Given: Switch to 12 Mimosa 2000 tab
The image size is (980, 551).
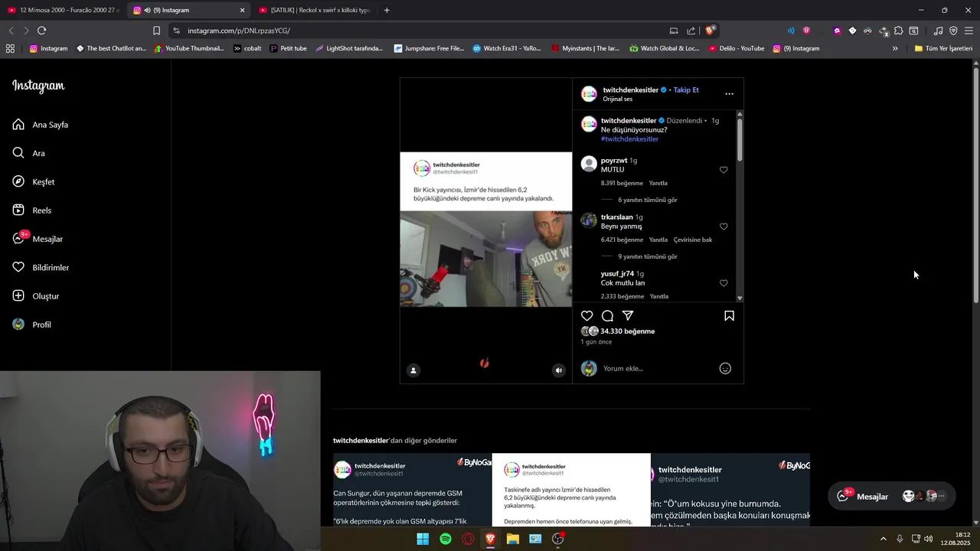Looking at the screenshot, I should coord(62,10).
